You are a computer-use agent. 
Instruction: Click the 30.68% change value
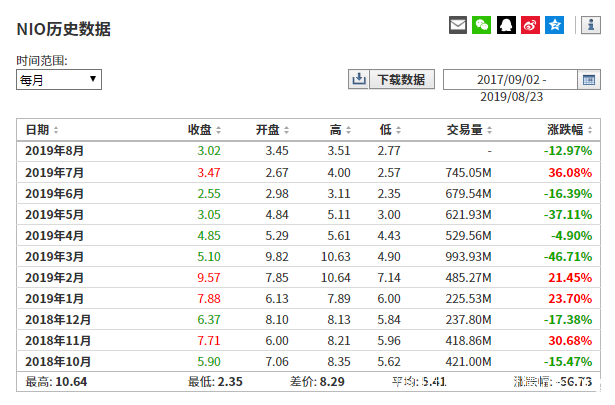point(570,341)
